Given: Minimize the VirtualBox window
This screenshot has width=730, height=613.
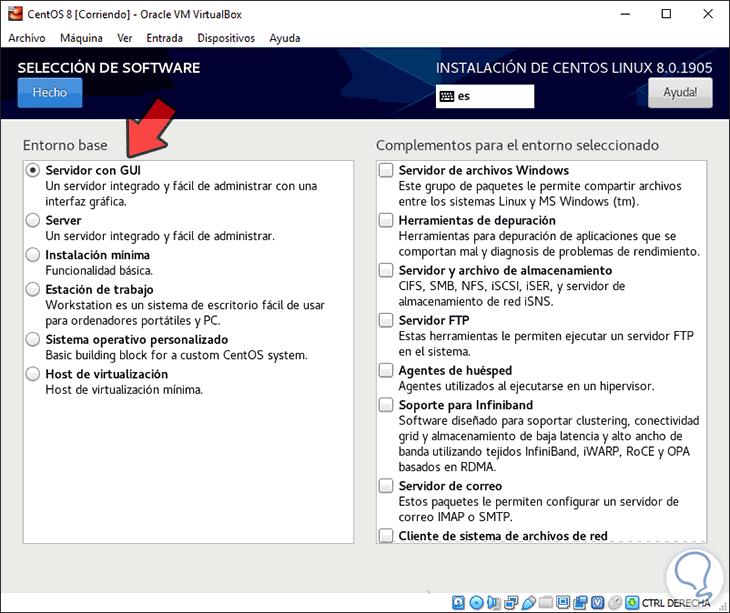Looking at the screenshot, I should pos(625,14).
